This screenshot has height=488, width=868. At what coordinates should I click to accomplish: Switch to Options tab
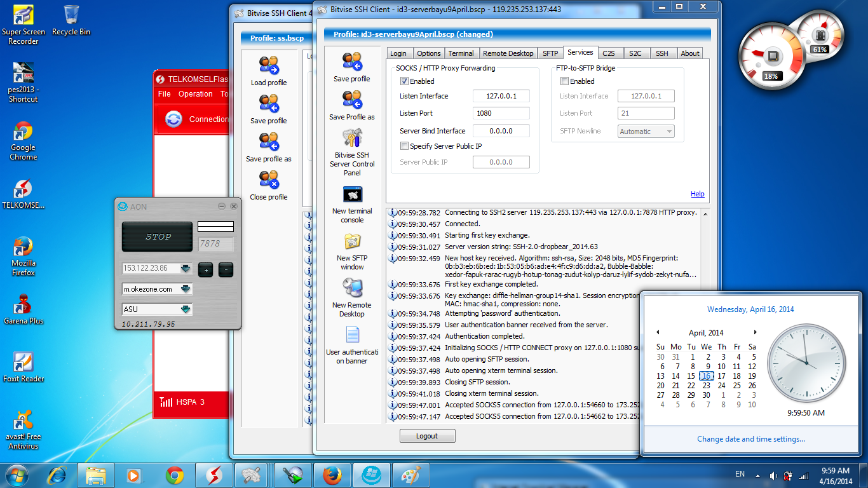[x=429, y=53]
